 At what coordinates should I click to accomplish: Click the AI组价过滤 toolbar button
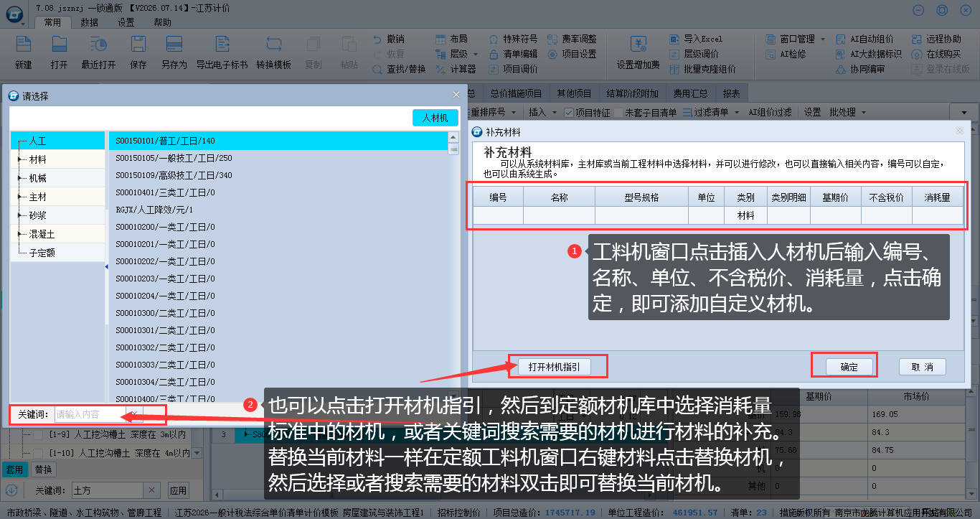click(771, 113)
